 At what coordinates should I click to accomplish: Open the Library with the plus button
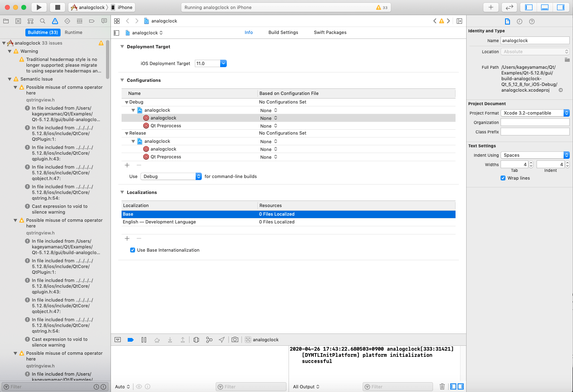point(491,7)
